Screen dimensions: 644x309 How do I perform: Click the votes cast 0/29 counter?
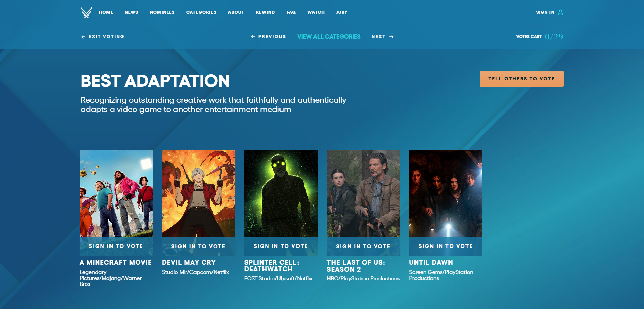[x=554, y=37]
